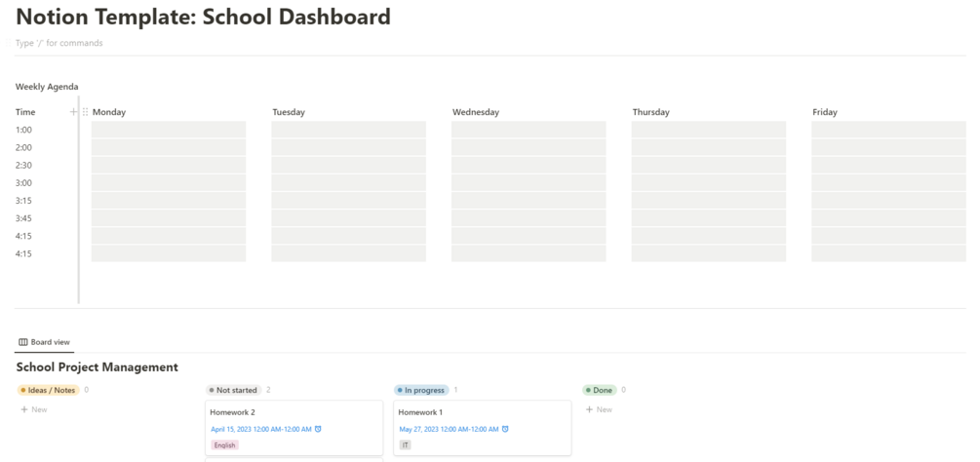
Task: Click the Thursday cell in the 2:30 row
Action: tap(709, 166)
